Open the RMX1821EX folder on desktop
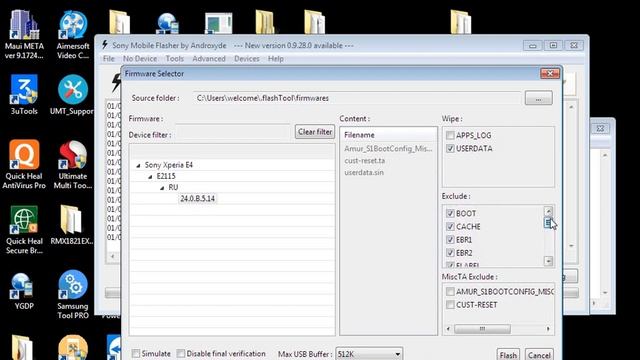640x360 pixels. tap(72, 225)
